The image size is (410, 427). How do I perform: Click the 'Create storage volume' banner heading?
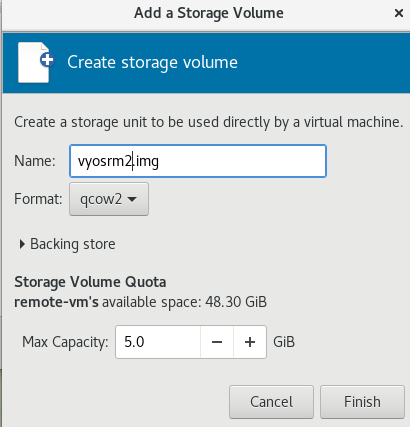pyautogui.click(x=152, y=62)
